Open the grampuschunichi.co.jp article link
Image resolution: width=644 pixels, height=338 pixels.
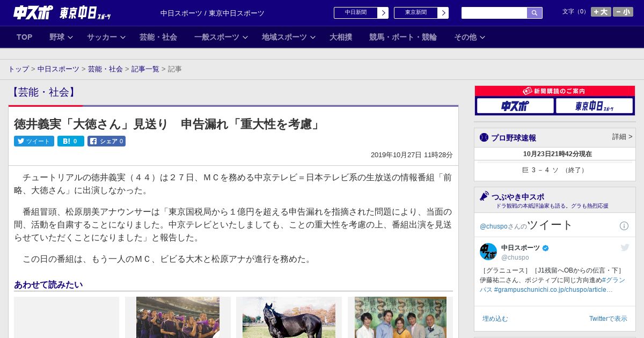[x=553, y=290]
